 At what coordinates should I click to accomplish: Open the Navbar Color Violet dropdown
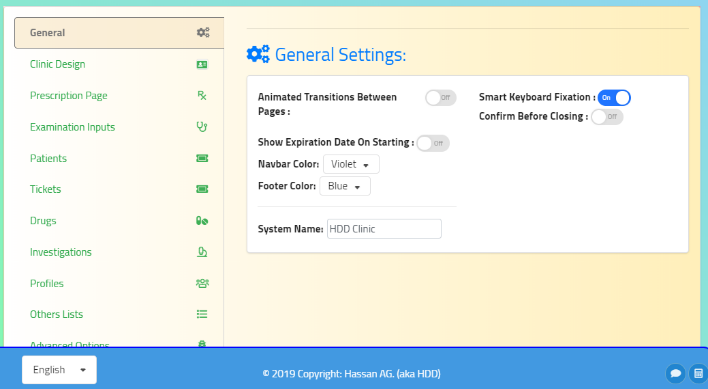coord(351,164)
